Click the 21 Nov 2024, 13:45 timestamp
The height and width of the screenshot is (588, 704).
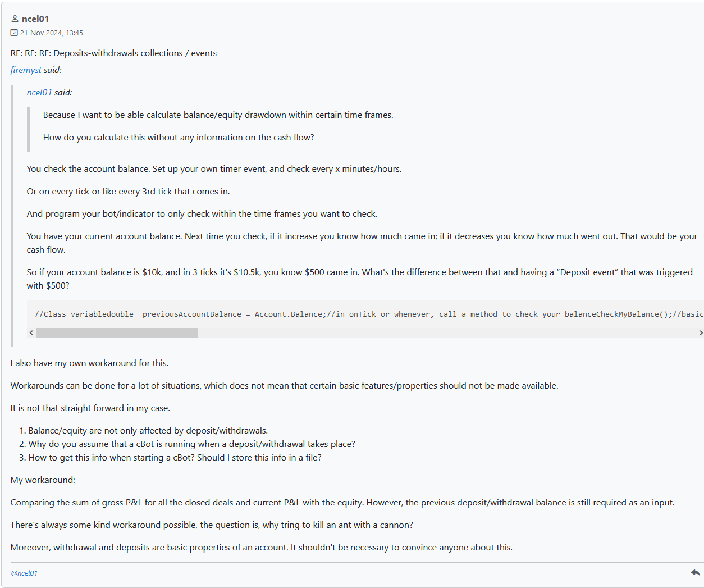click(x=52, y=33)
